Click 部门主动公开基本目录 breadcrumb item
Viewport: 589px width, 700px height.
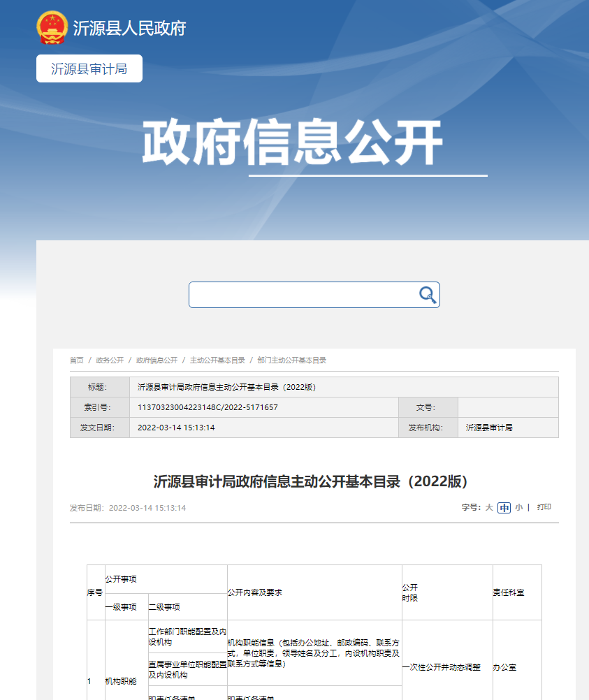click(291, 360)
